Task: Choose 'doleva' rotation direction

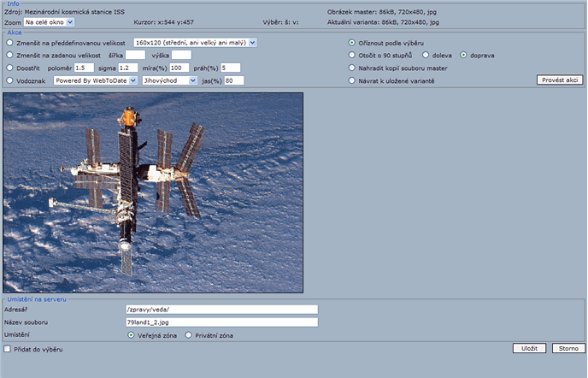Action: point(425,55)
